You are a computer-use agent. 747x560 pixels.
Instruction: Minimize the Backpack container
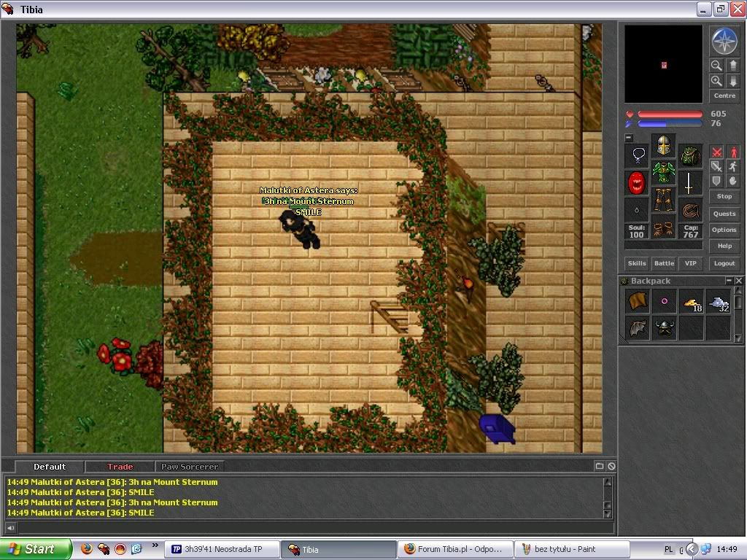pos(729,281)
